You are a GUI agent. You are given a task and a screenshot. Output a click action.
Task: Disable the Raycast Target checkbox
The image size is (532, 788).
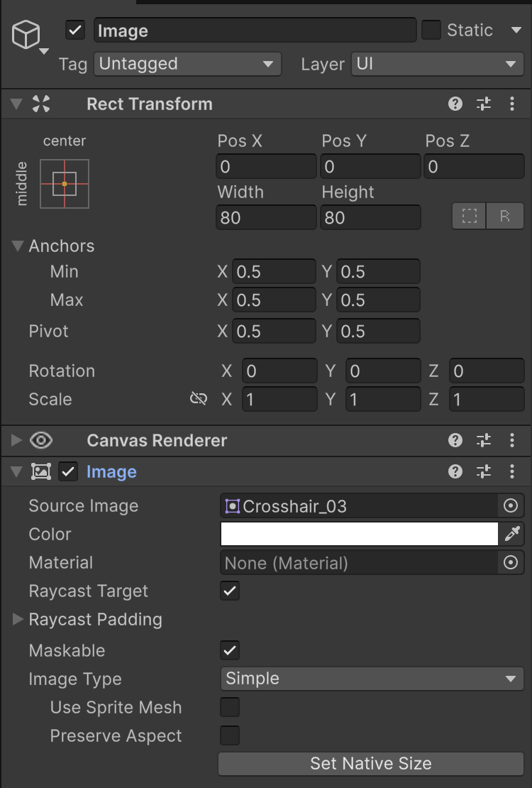click(x=230, y=591)
